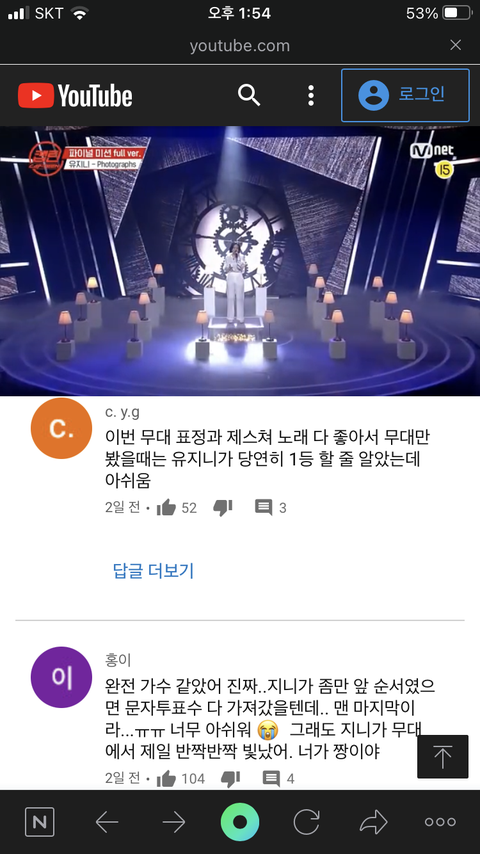Expand replies with 답글 더보기
The height and width of the screenshot is (854, 480).
click(153, 571)
